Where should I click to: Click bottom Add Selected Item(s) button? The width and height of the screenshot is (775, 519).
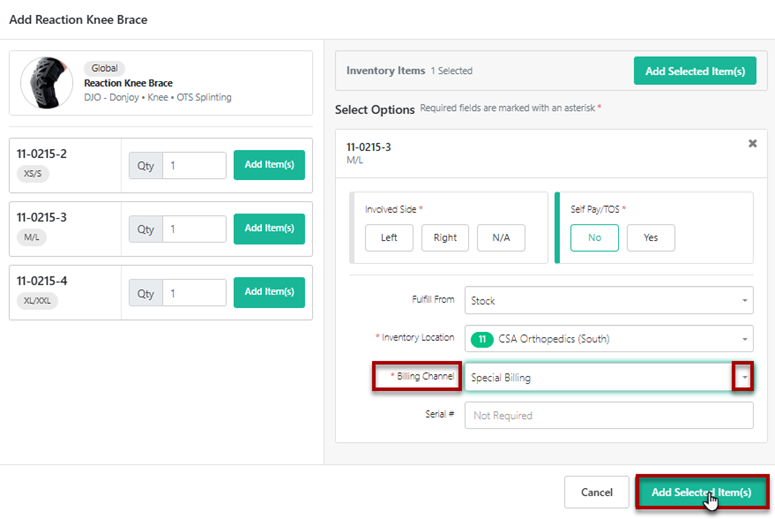point(701,492)
